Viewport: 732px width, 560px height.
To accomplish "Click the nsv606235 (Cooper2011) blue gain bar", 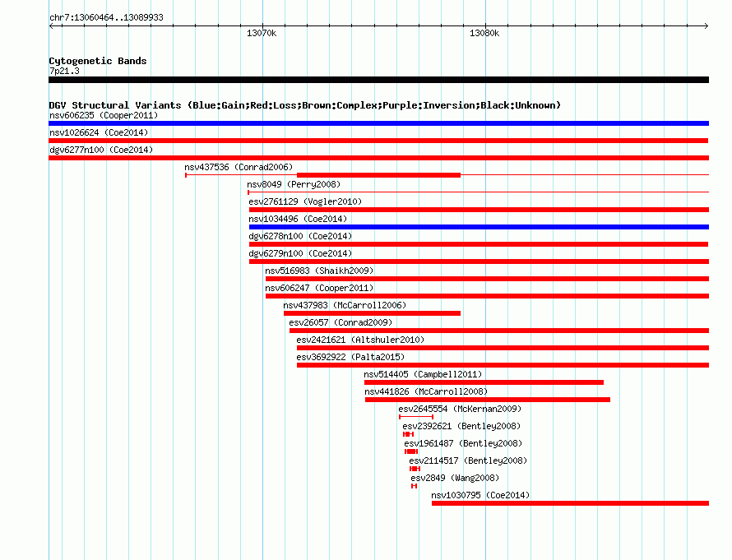I will coord(378,123).
